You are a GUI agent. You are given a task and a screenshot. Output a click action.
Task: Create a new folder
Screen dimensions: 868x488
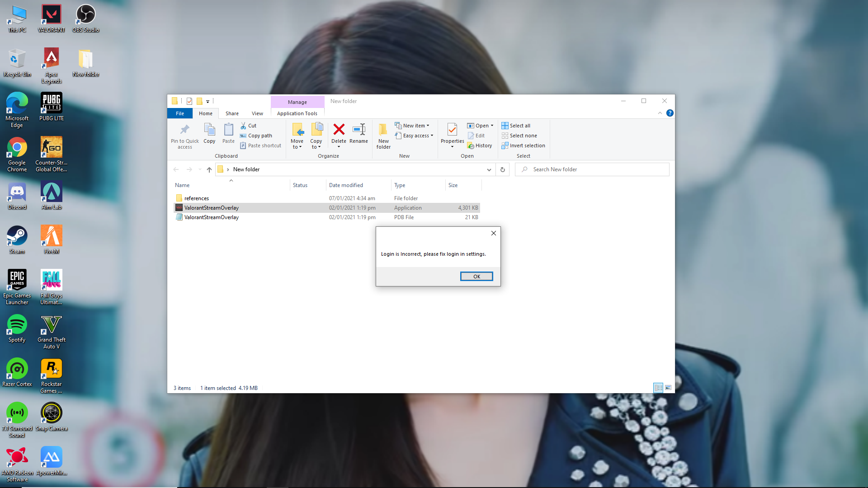tap(383, 136)
